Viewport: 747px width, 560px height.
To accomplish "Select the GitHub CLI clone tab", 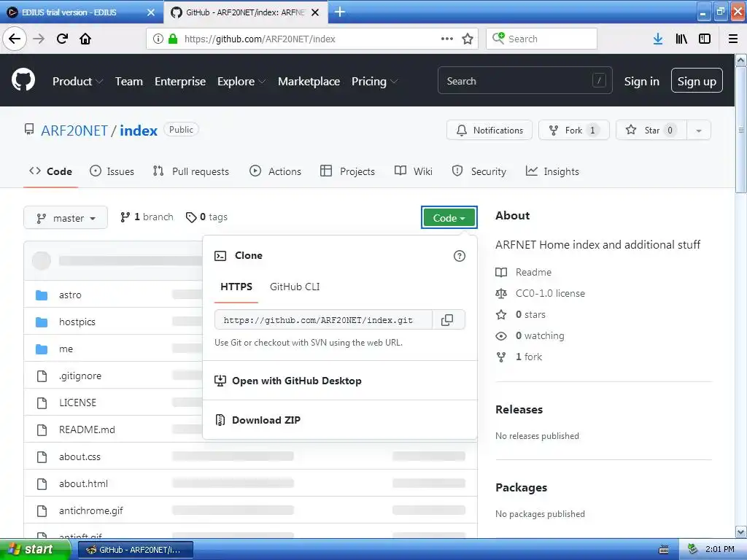I will pos(295,287).
